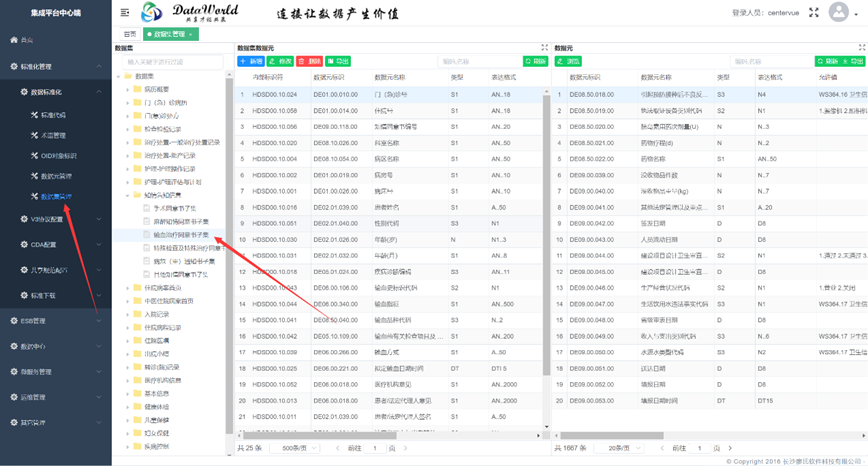Select row DE09.00.046.00 in right table
This screenshot has width=868, height=466.
pyautogui.click(x=710, y=288)
